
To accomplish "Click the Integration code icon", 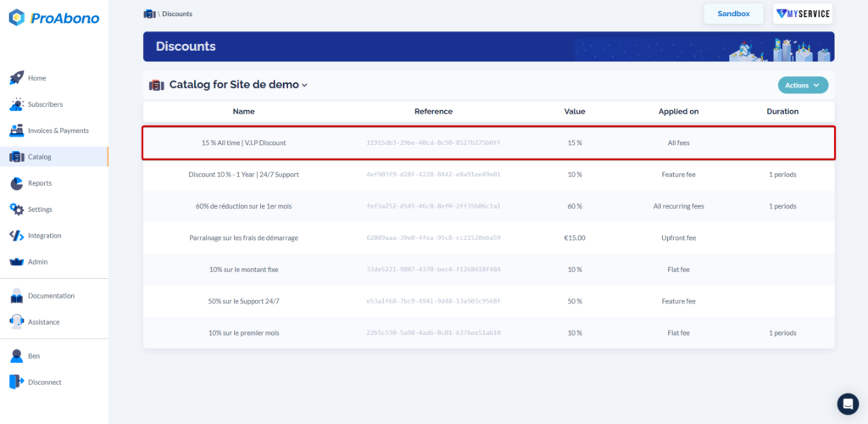I will 17,235.
